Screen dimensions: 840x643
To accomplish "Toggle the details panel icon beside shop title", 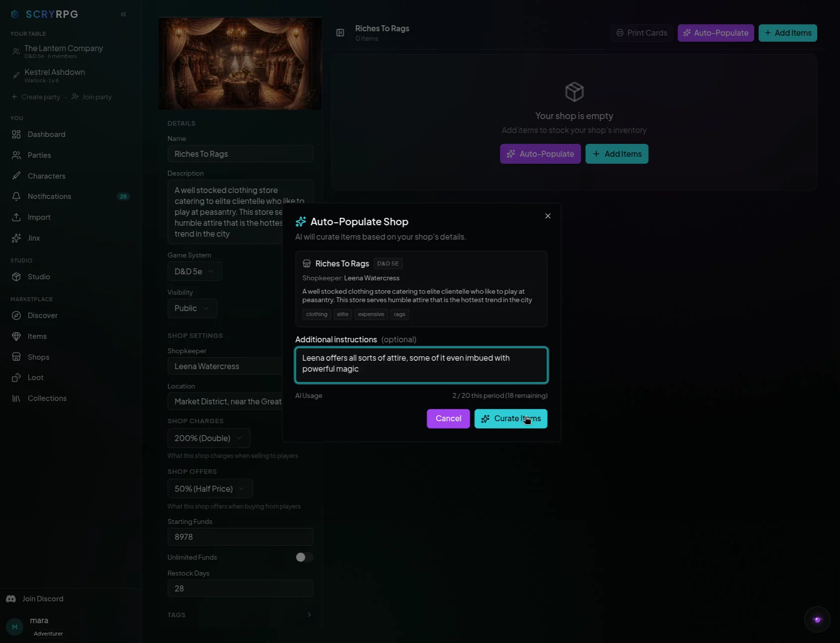I will click(x=340, y=33).
